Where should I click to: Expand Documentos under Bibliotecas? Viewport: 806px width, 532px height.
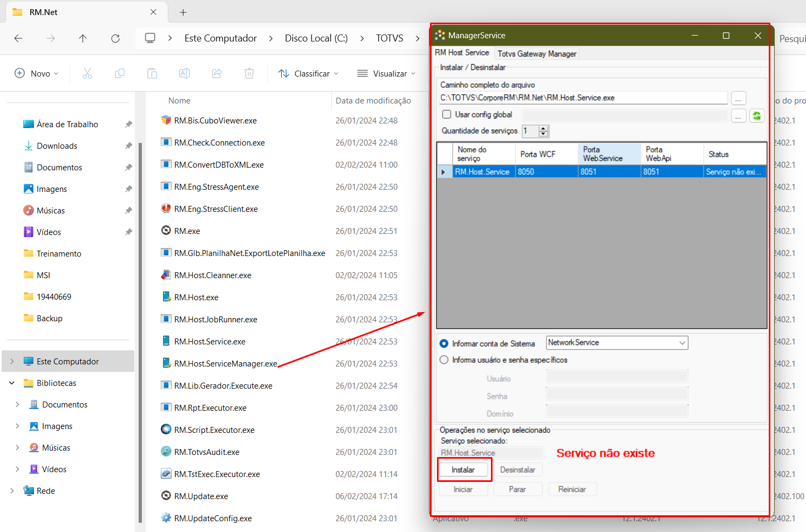tap(17, 404)
